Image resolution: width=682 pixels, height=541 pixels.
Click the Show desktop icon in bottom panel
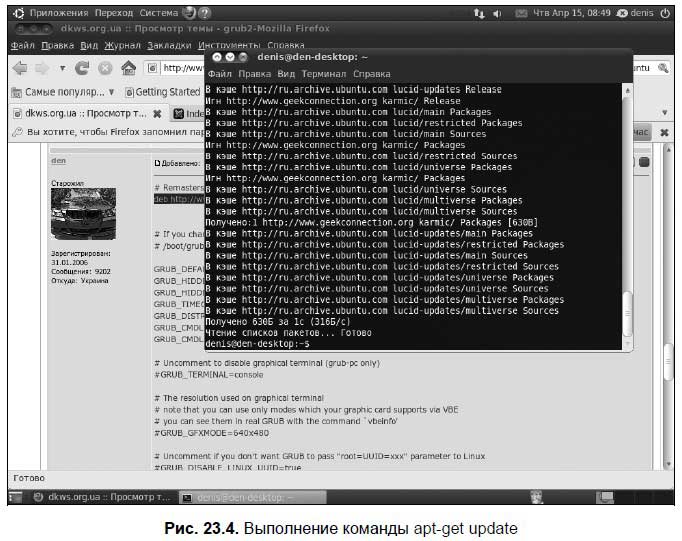[16, 497]
